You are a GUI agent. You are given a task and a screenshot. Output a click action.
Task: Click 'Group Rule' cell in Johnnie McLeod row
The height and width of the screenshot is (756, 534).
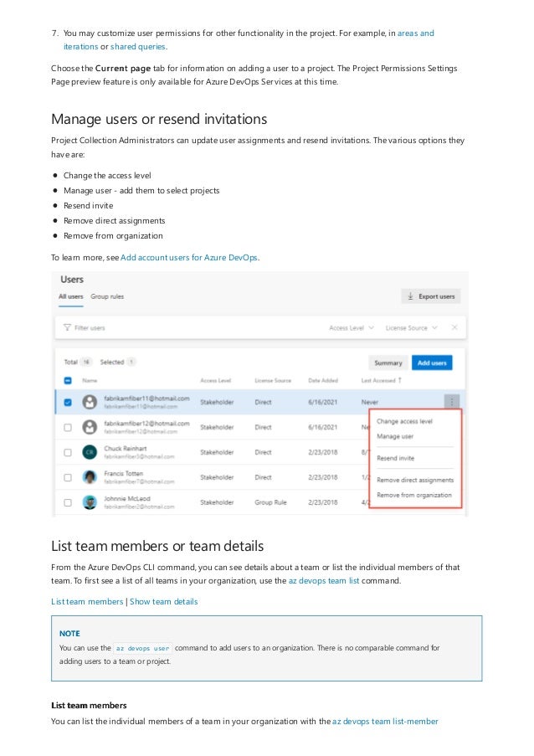pyautogui.click(x=270, y=502)
